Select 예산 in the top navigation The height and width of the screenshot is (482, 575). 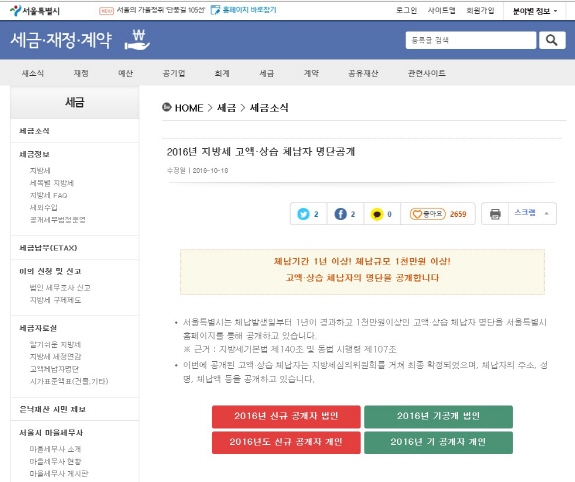point(125,73)
